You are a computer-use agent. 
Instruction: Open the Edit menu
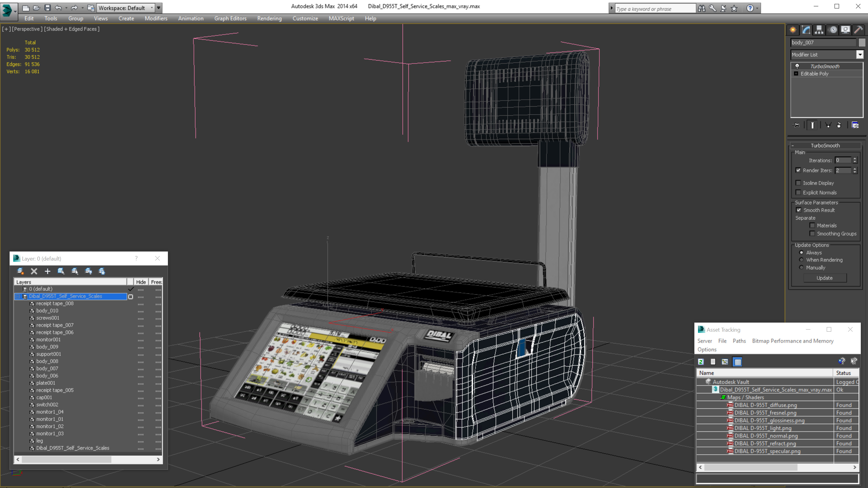coord(29,18)
